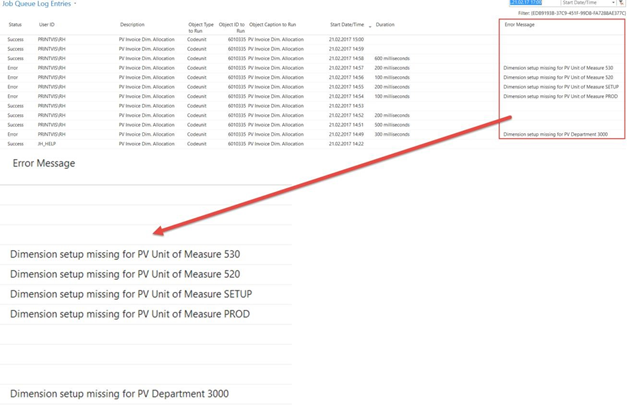Select the Description cell of the 14:52 row
627x414 pixels.
(147, 116)
